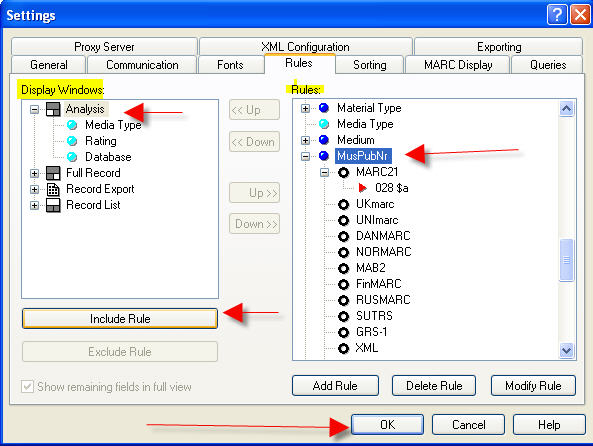This screenshot has width=593, height=446.
Task: Click the red arrow icon beside 028 $a
Action: (x=363, y=188)
